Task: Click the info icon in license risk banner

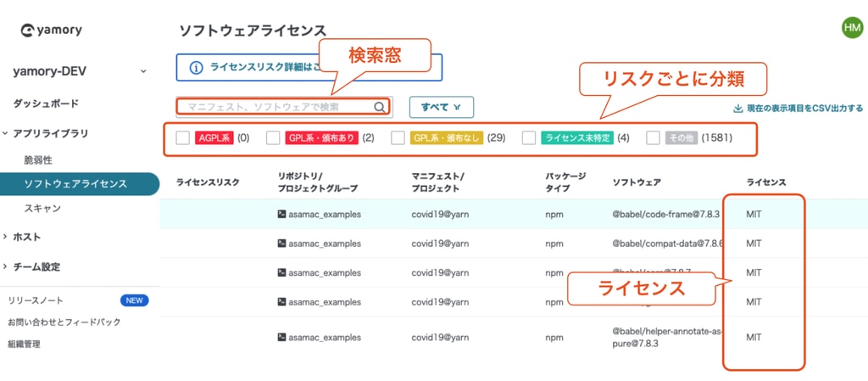Action: pos(196,68)
